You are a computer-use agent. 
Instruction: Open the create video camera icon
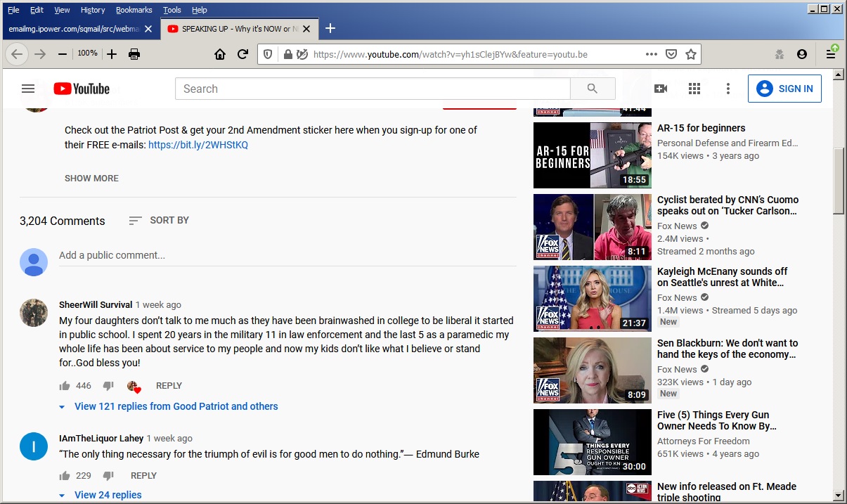(x=661, y=89)
